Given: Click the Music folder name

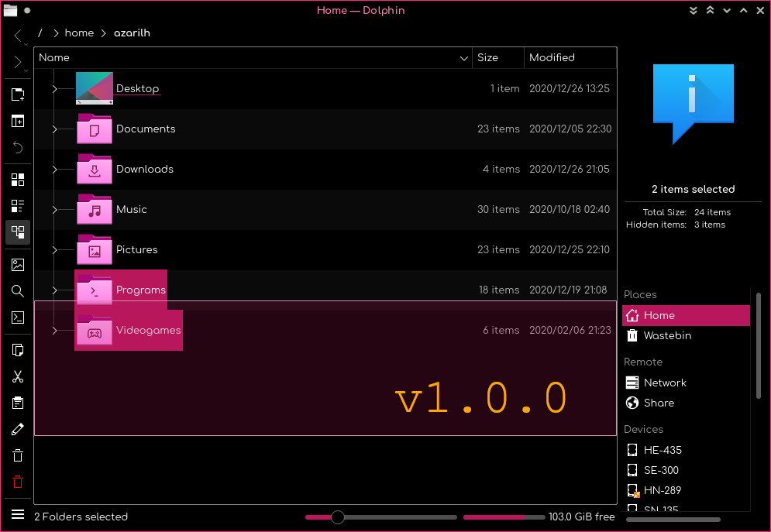Looking at the screenshot, I should 131,209.
